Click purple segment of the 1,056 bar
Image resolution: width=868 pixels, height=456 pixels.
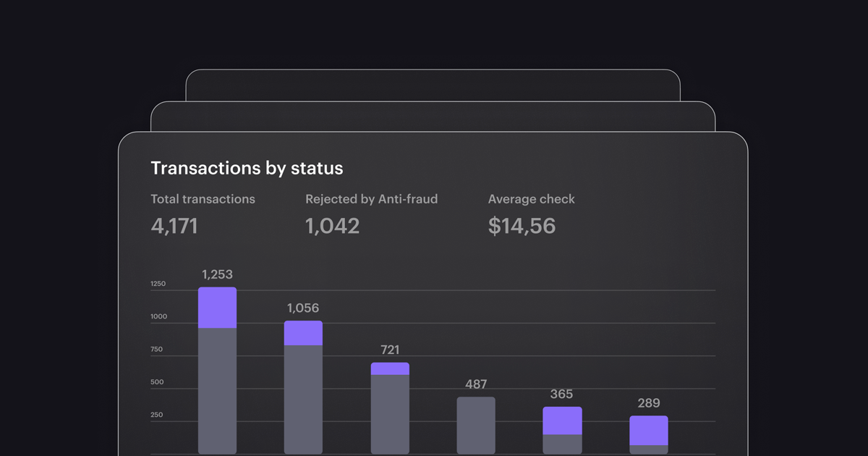click(303, 333)
